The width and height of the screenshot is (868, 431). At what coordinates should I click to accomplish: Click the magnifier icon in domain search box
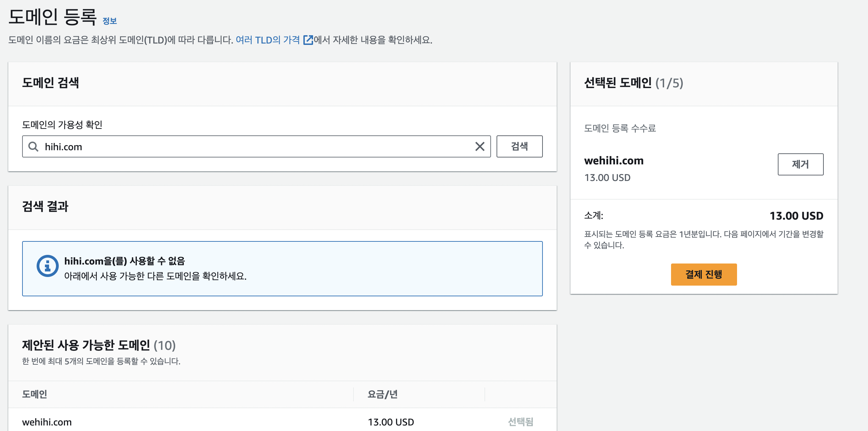pyautogui.click(x=33, y=146)
